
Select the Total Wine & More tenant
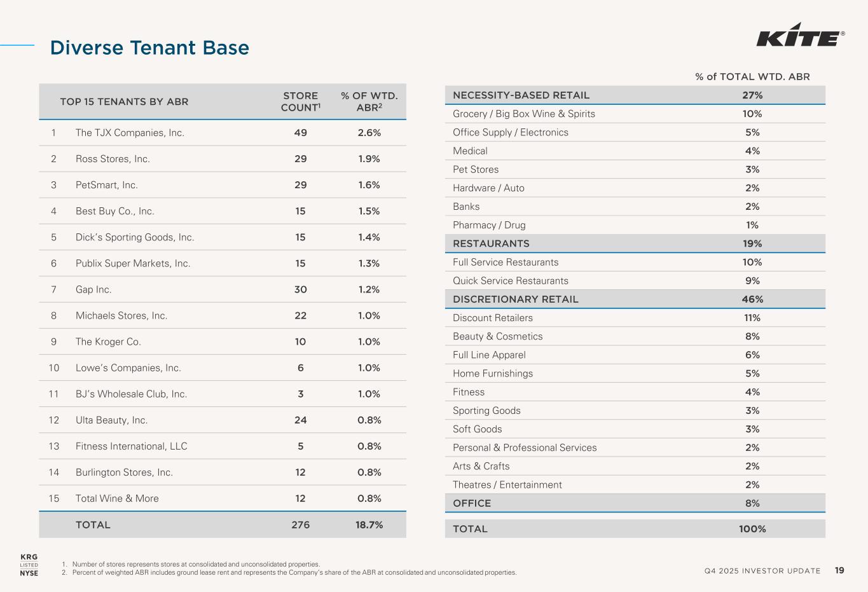point(117,499)
